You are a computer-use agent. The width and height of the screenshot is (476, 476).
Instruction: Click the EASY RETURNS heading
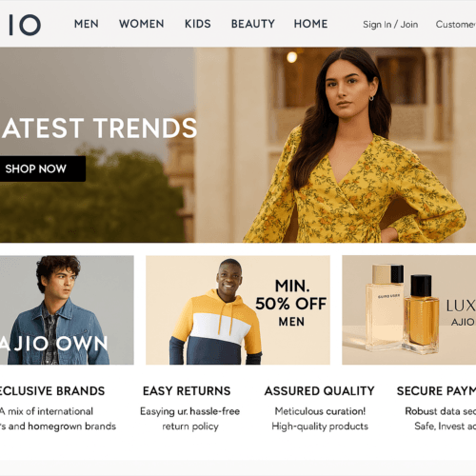[187, 391]
